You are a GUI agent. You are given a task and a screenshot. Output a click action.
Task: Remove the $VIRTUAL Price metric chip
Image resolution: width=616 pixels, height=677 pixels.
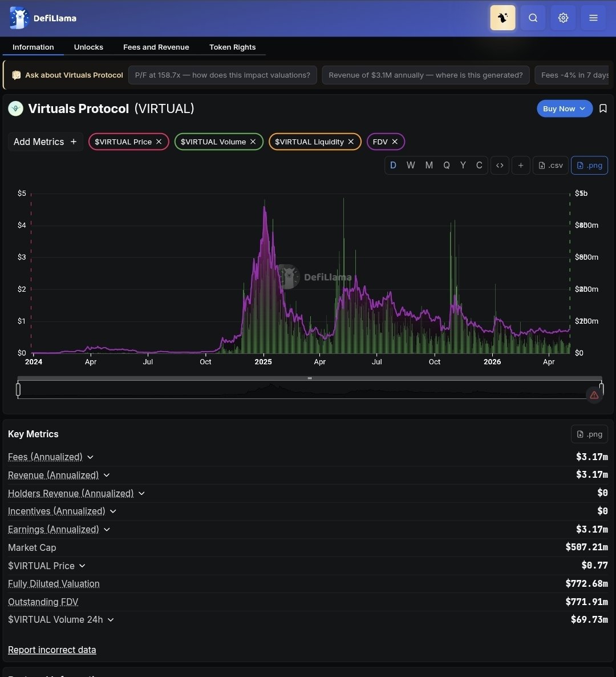point(159,142)
